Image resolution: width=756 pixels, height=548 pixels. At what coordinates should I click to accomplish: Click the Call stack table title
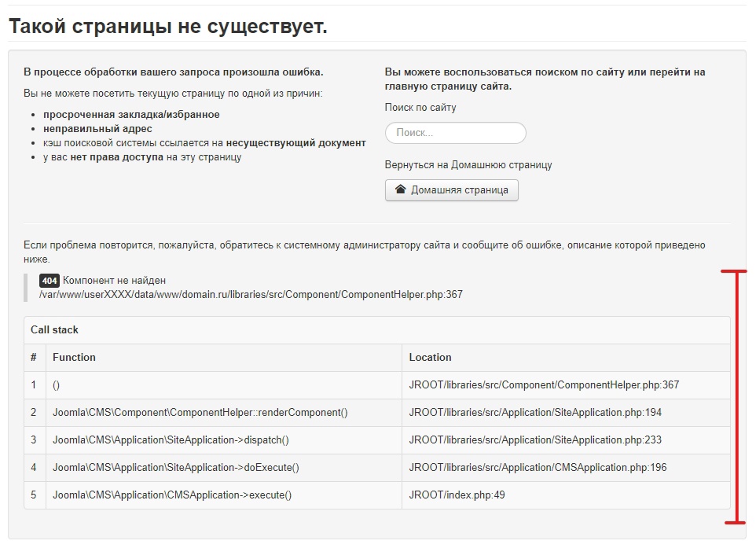click(54, 330)
